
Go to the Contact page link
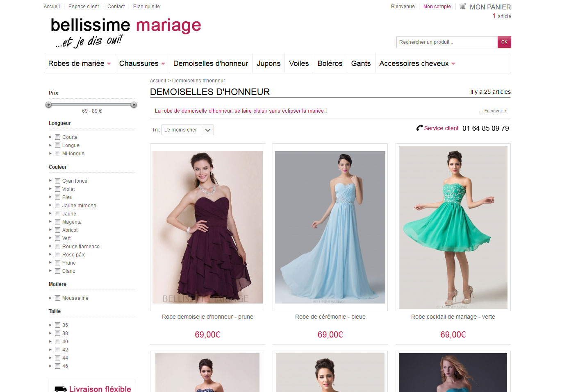click(116, 7)
